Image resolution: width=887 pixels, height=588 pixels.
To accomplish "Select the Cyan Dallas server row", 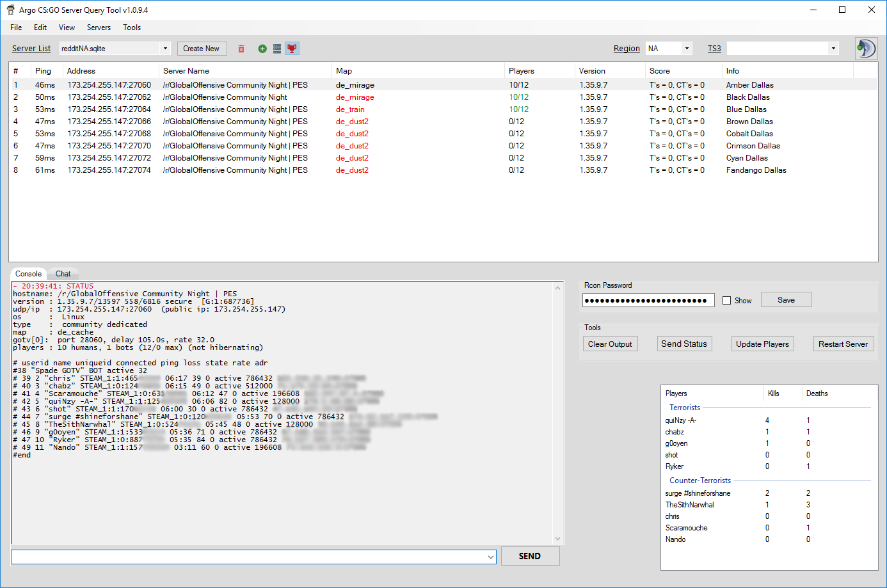I will click(x=443, y=158).
